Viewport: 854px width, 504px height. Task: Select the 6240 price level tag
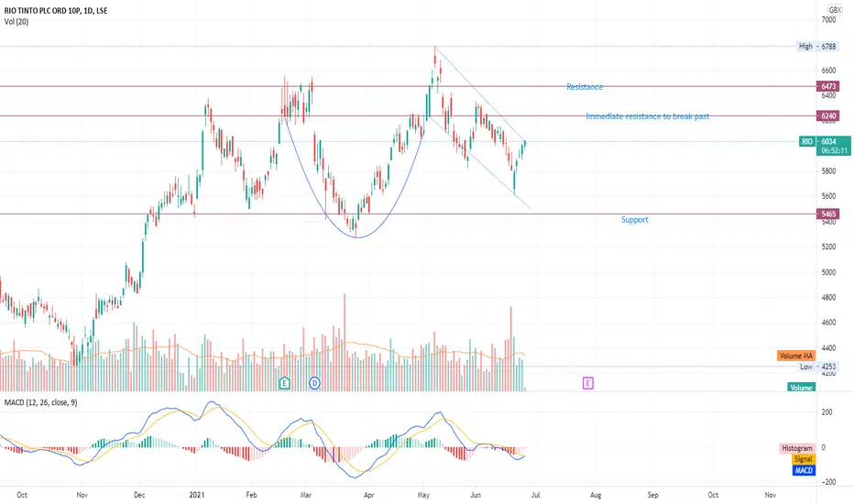tap(827, 115)
